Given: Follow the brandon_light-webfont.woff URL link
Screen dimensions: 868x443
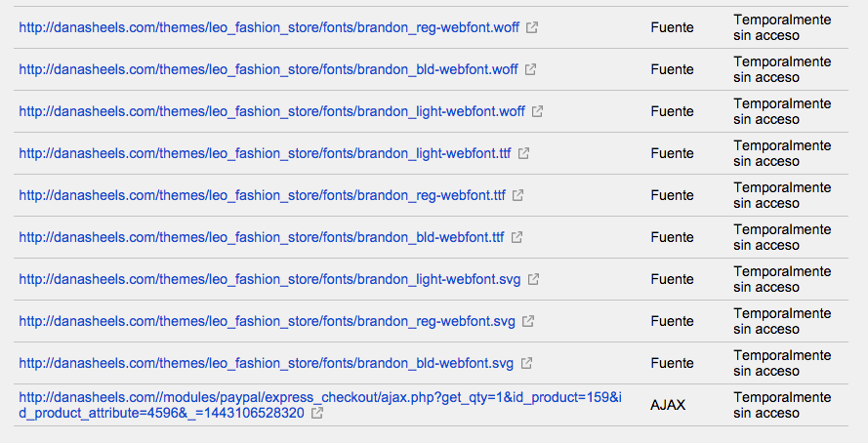Looking at the screenshot, I should pyautogui.click(x=271, y=111).
